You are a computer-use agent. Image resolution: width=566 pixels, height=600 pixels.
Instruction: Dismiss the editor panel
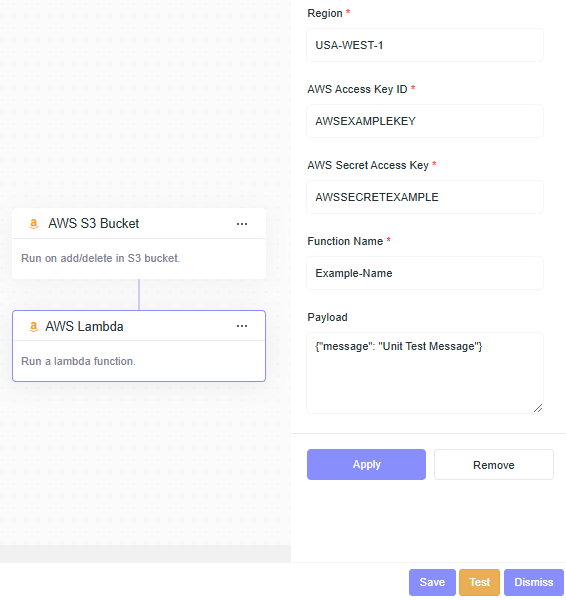[533, 582]
